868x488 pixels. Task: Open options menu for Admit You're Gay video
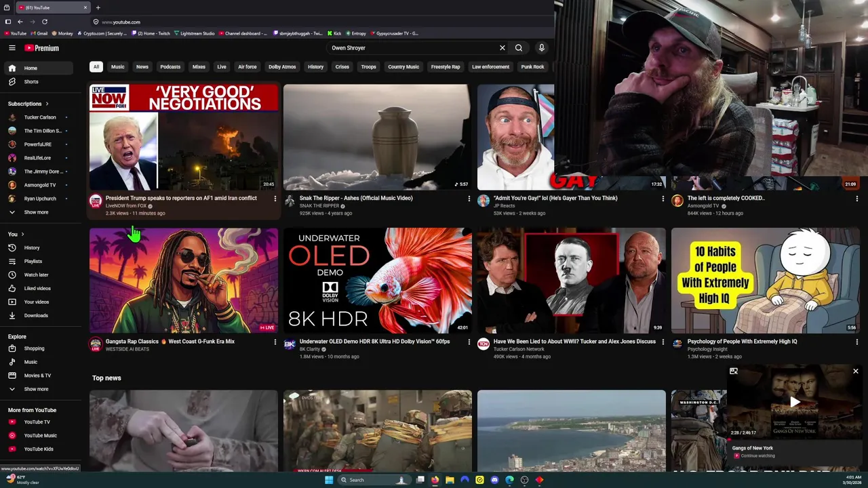(663, 199)
